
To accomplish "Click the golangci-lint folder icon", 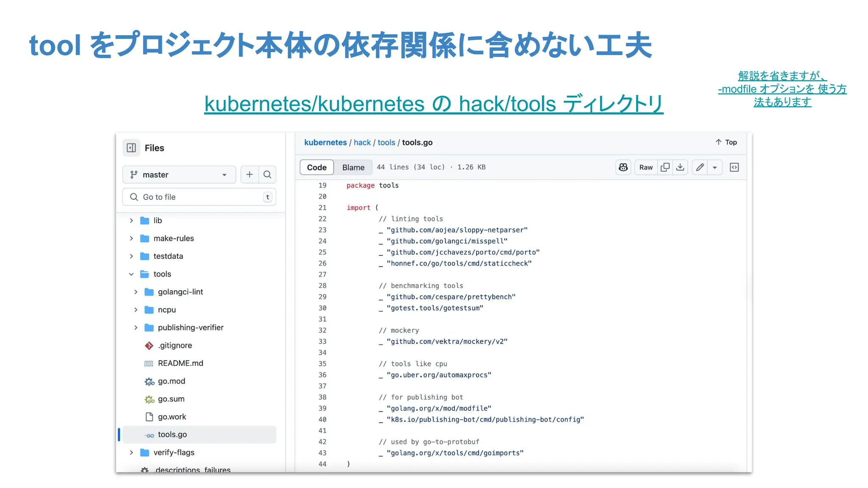I will coord(149,292).
